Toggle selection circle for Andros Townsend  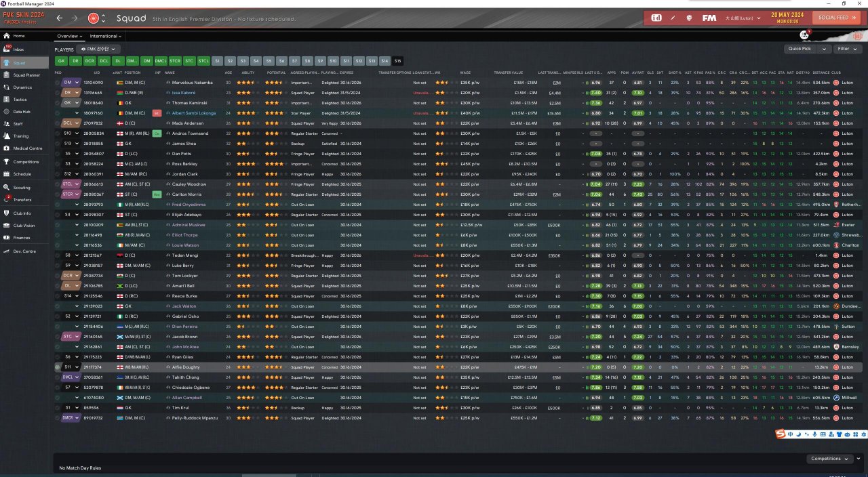point(58,133)
